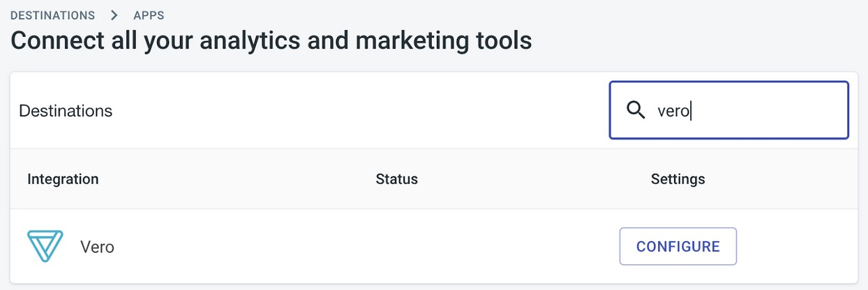Click the Settings column header
The image size is (868, 290).
678,179
